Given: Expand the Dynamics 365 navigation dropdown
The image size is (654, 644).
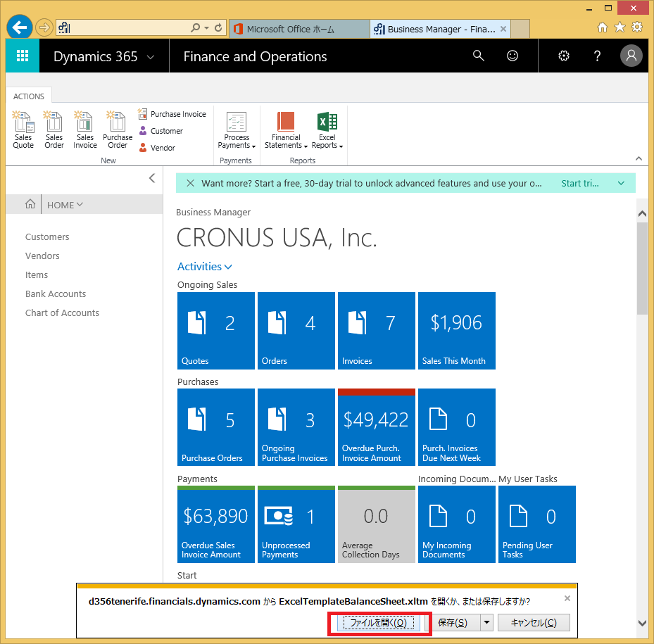Looking at the screenshot, I should (x=151, y=57).
